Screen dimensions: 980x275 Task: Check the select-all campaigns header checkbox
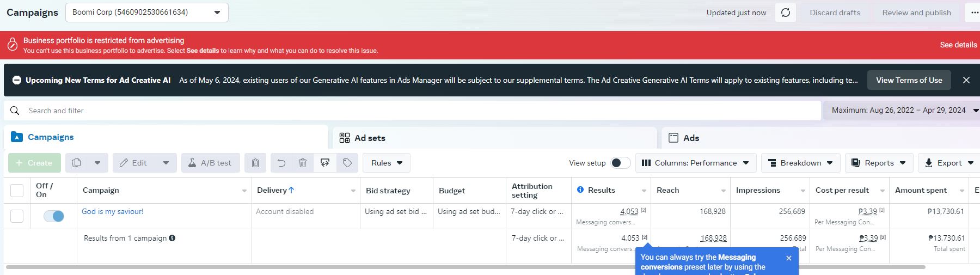tap(17, 190)
